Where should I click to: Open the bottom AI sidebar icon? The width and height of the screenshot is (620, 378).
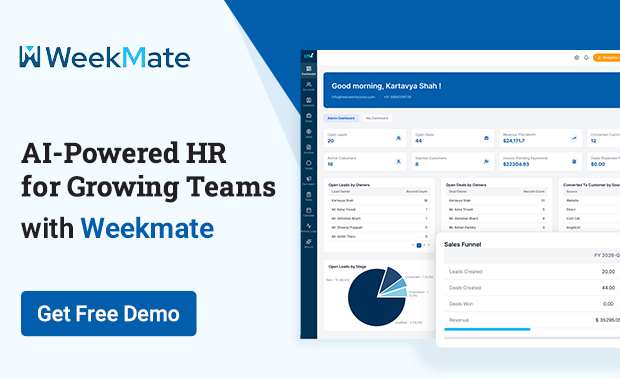coord(309,243)
